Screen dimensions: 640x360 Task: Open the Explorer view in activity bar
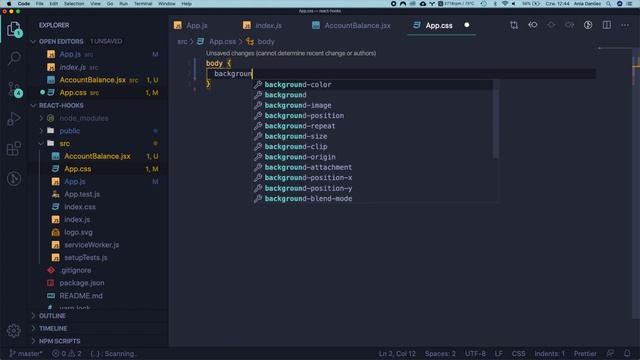click(x=14, y=29)
